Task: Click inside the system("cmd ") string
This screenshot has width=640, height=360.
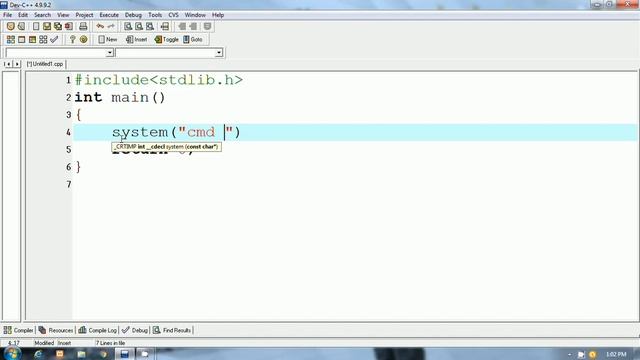Action: click(206, 132)
